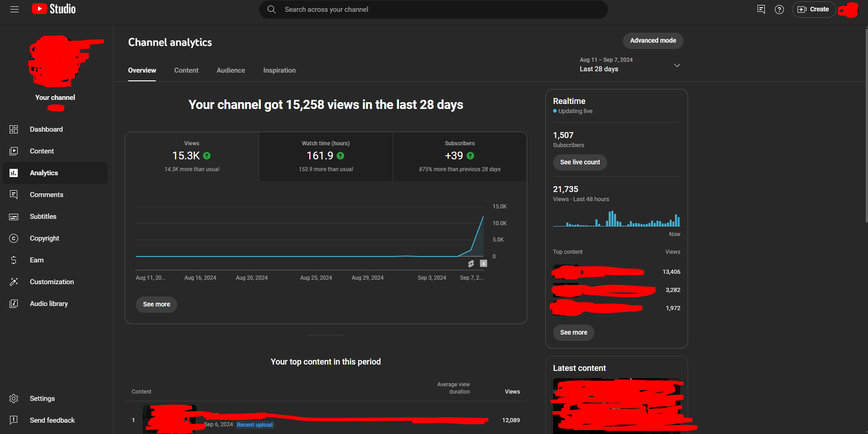Select the Views 15.3K metric tab
Screen dimensions: 868x434
tap(192, 157)
